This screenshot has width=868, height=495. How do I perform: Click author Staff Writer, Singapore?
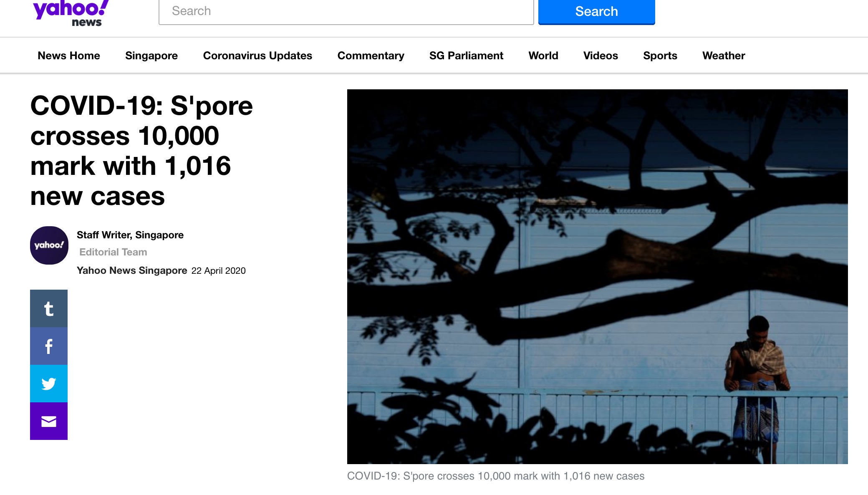click(x=130, y=235)
